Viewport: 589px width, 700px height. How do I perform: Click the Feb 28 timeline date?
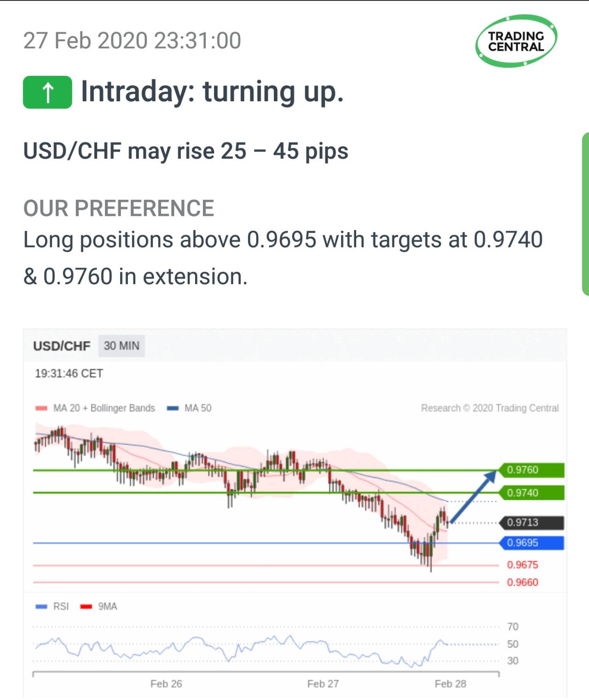(450, 684)
